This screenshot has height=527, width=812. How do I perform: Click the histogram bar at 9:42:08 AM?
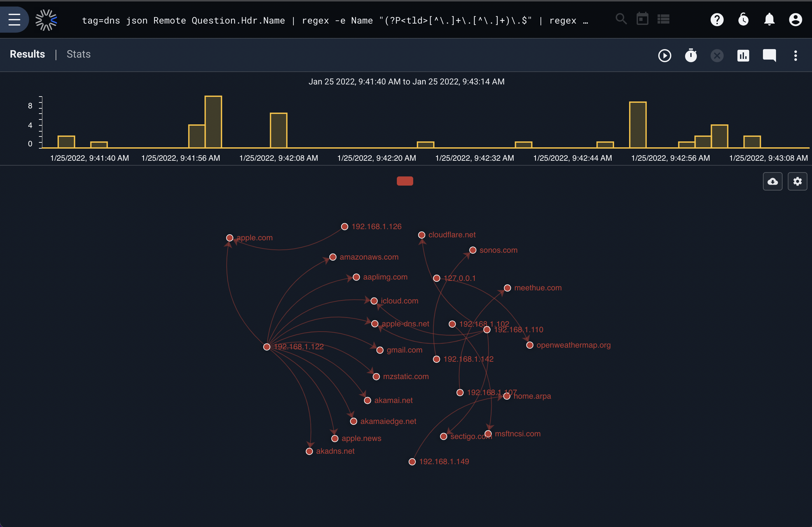(x=278, y=130)
